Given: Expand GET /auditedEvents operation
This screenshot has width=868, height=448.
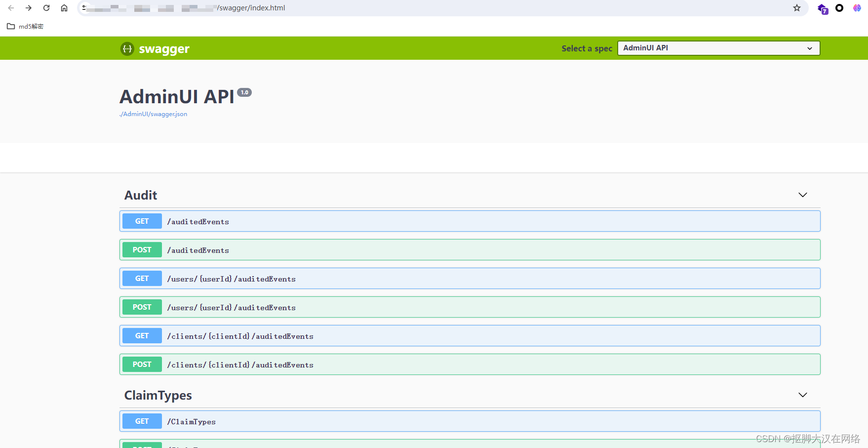Looking at the screenshot, I should click(470, 221).
